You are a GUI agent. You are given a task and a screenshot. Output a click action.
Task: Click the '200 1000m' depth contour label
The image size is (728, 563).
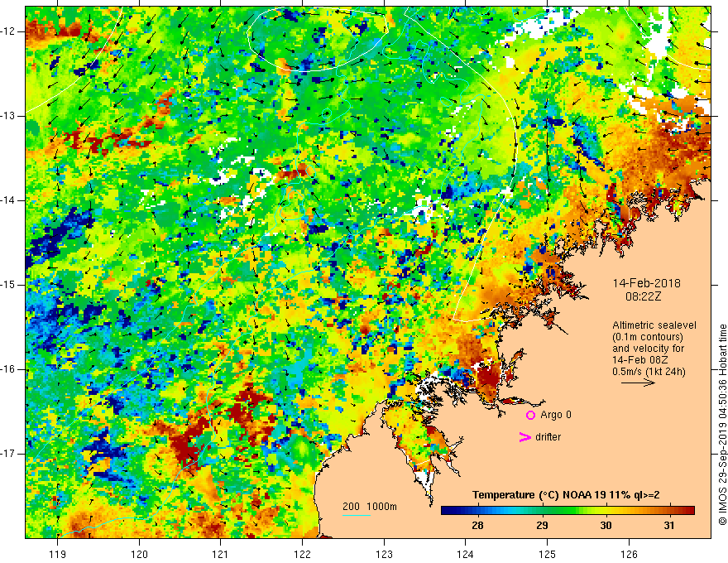click(370, 507)
